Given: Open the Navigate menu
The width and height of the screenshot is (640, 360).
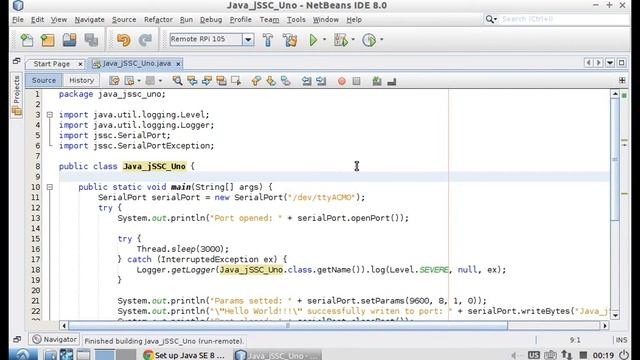Looking at the screenshot, I should point(89,20).
